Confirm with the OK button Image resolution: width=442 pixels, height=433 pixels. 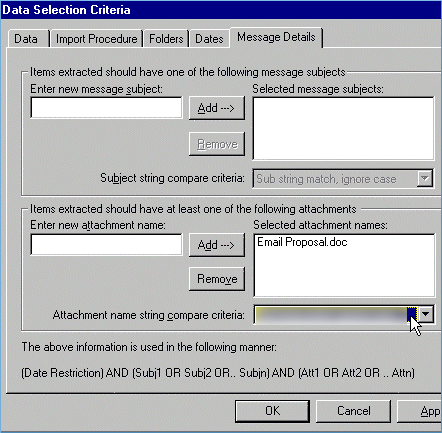272,411
